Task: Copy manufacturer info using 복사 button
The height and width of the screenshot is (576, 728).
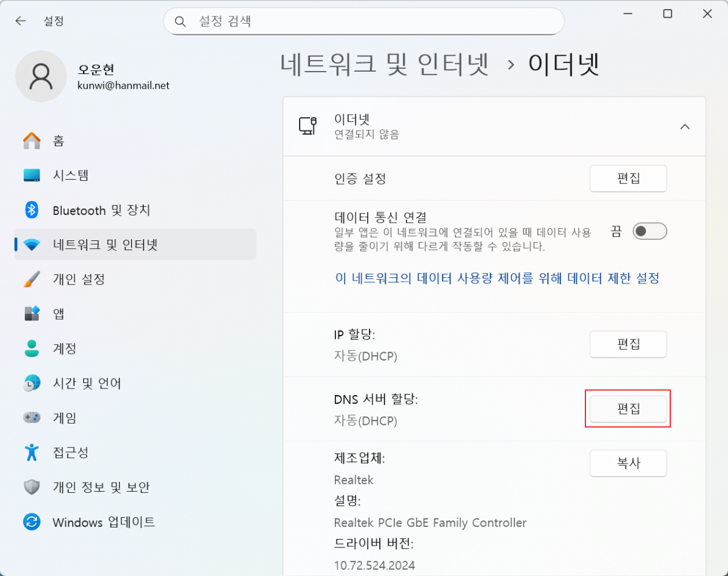Action: (x=628, y=462)
